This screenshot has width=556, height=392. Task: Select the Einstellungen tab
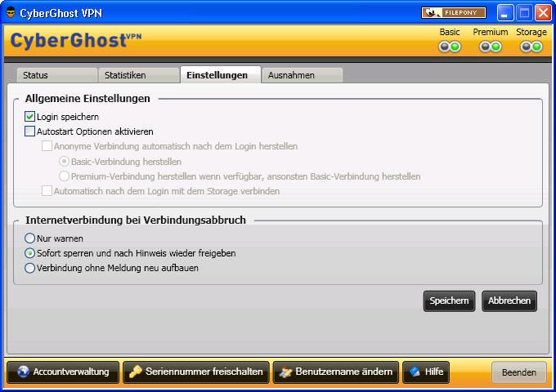pyautogui.click(x=221, y=74)
